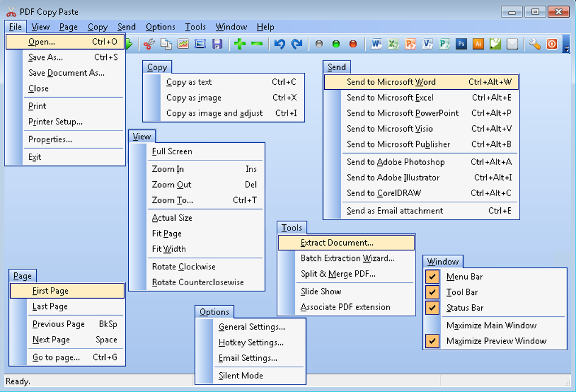Viewport: 576px width, 392px height.
Task: Click the Microsoft Word toolbar icon
Action: pos(376,44)
